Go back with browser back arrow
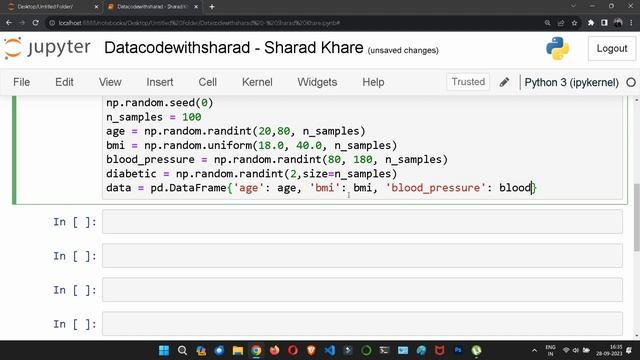This screenshot has height=360, width=640. point(9,23)
